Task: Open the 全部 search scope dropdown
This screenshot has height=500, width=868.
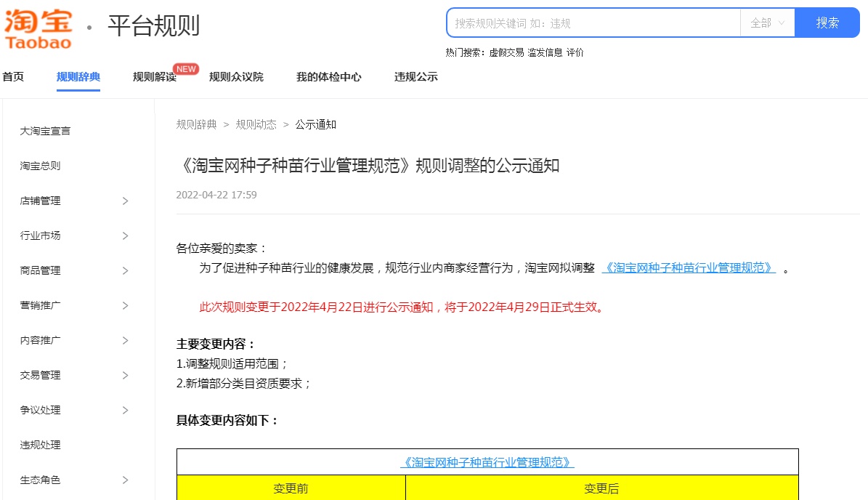Action: pos(767,23)
